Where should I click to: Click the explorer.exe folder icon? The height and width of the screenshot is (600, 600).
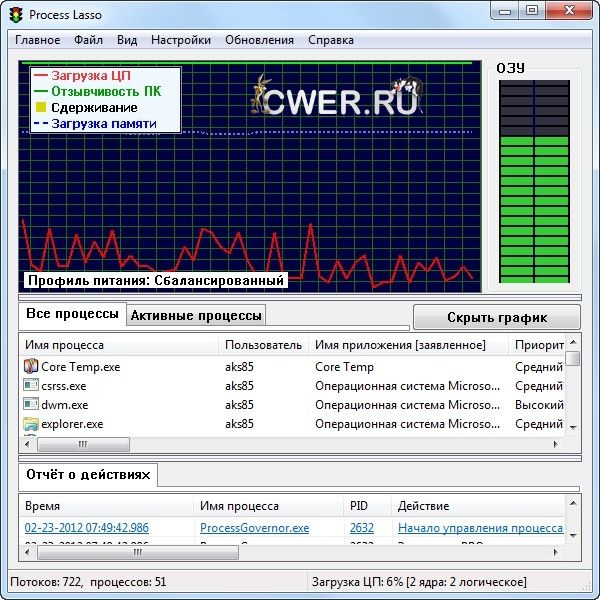pos(31,424)
